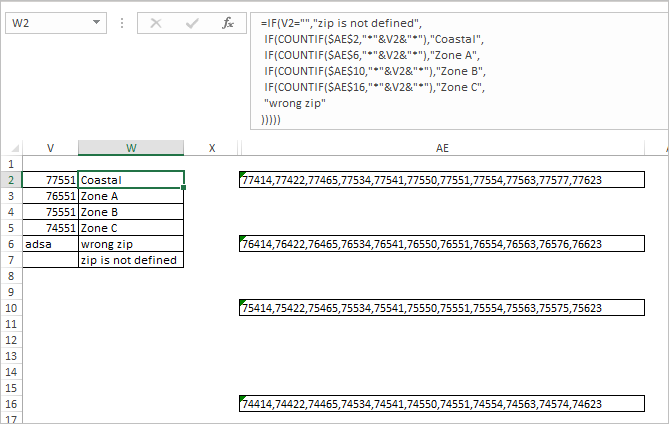Select row 1 header
This screenshot has height=424, width=669.
tap(11, 164)
